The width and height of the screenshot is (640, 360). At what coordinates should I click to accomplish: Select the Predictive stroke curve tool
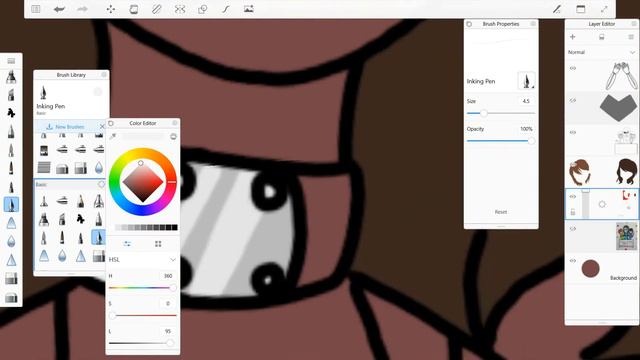pyautogui.click(x=226, y=9)
